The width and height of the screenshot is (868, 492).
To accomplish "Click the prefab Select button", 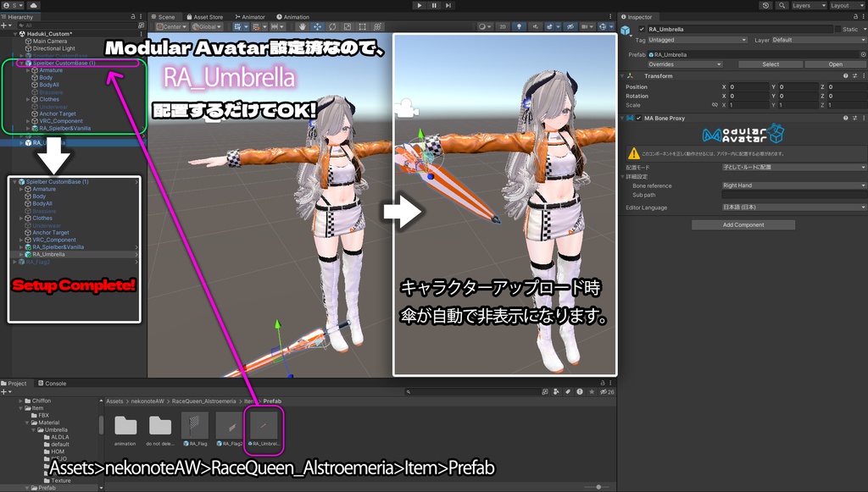I will tap(771, 64).
